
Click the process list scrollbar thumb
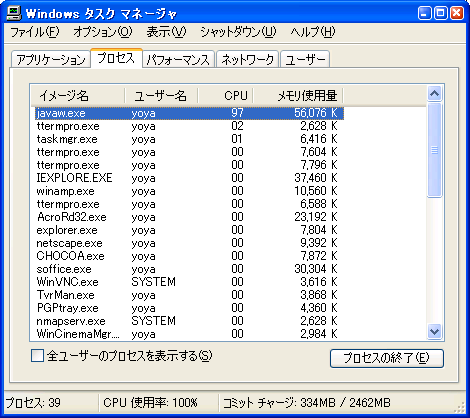pyautogui.click(x=434, y=150)
